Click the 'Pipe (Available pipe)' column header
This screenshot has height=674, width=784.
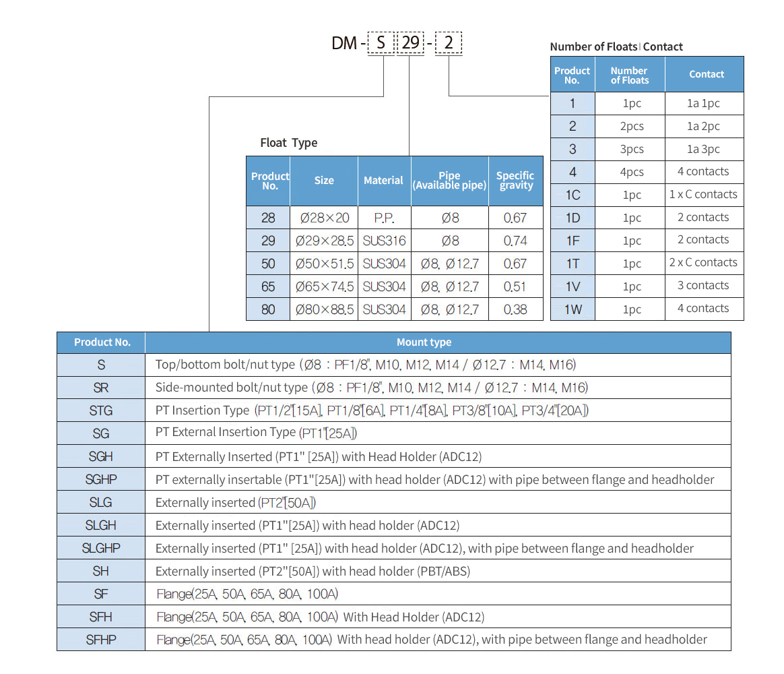(449, 181)
